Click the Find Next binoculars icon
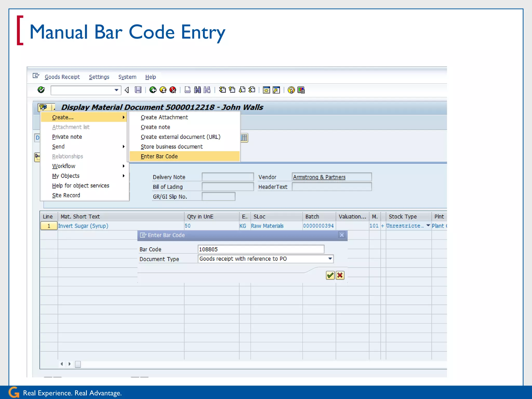Image resolution: width=532 pixels, height=399 pixels. (x=207, y=90)
